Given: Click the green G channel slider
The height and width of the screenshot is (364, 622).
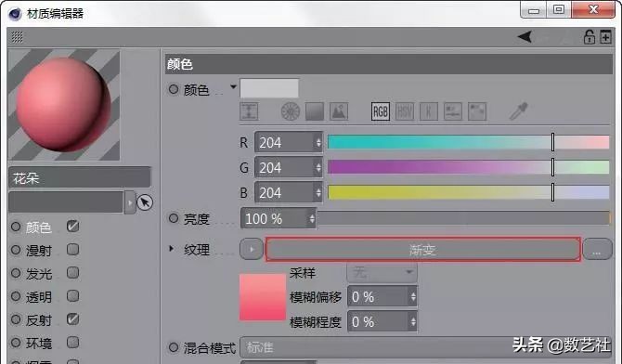Looking at the screenshot, I should click(x=469, y=167).
